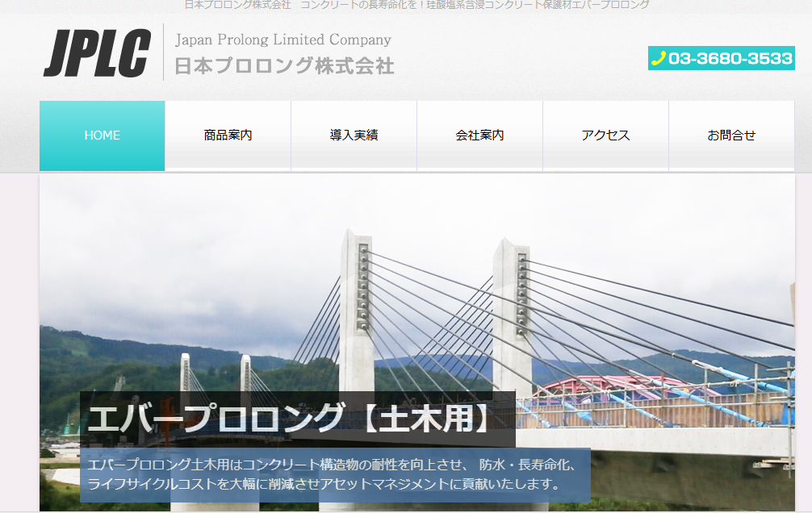Open the 商品案内 menu item
Screen dimensions: 812x513
coord(228,136)
